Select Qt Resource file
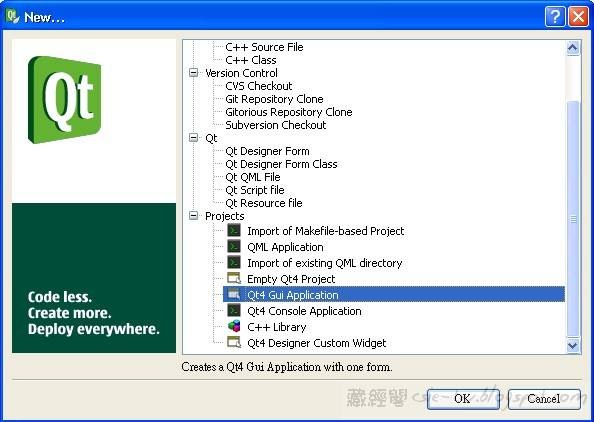This screenshot has width=594, height=422. [x=264, y=203]
